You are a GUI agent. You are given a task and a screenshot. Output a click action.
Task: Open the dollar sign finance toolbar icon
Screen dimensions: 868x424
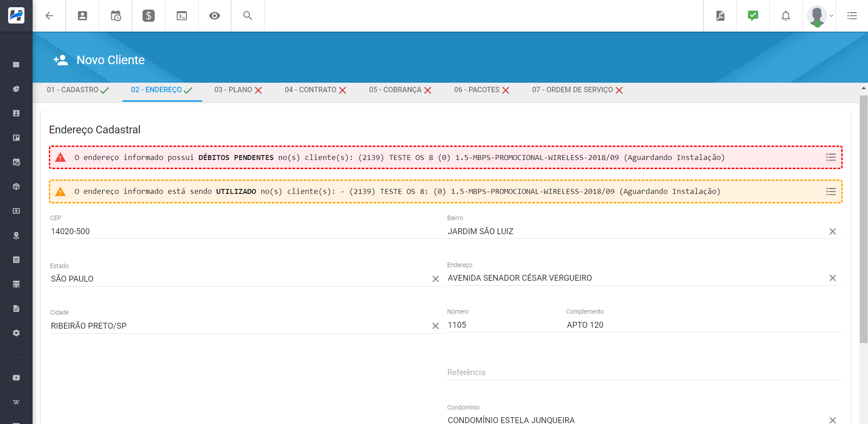click(149, 16)
